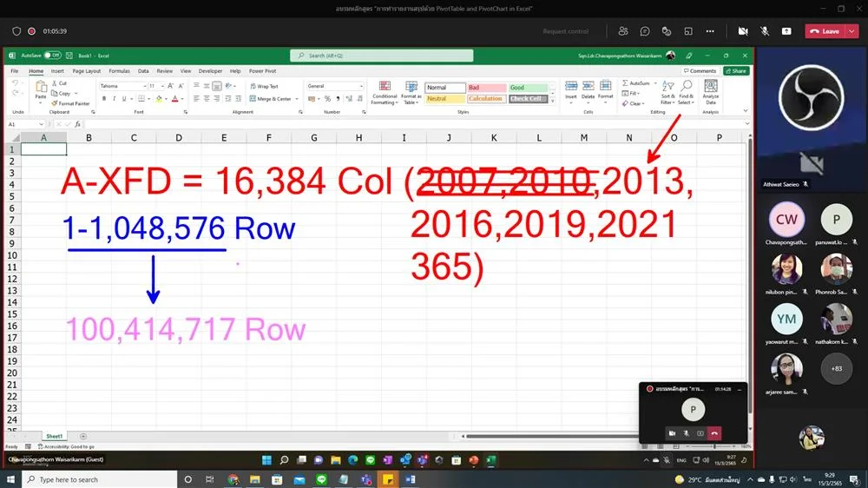The image size is (868, 488).
Task: Click the Search box in Excel
Action: [x=381, y=56]
